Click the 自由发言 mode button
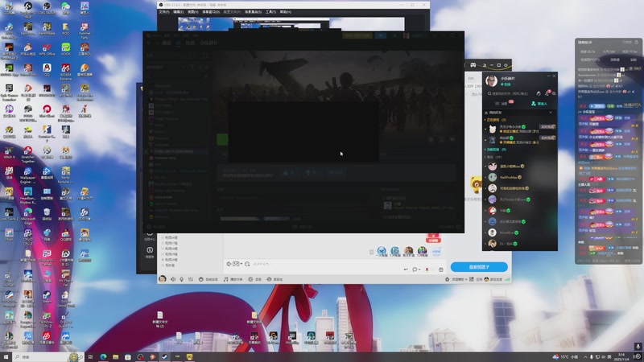 click(x=208, y=279)
